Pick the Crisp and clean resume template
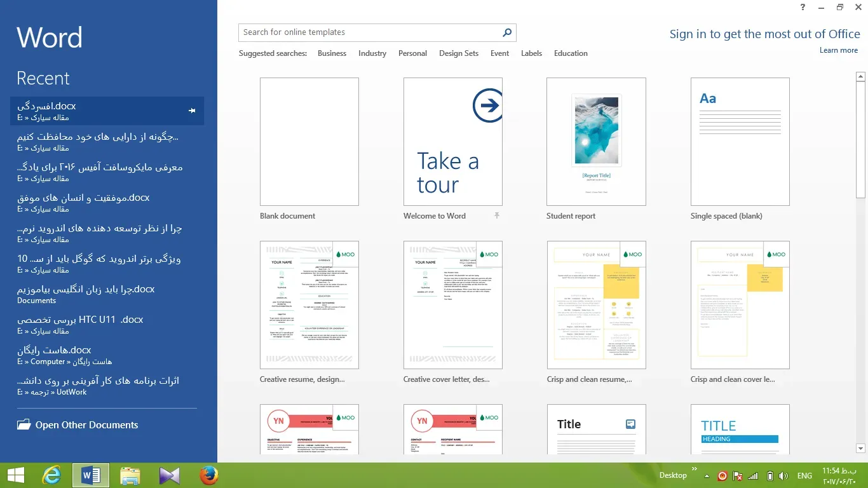This screenshot has width=868, height=488. (596, 305)
